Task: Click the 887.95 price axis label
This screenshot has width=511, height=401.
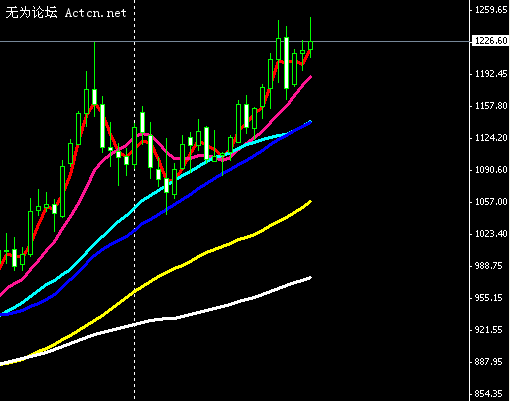Action: 488,362
